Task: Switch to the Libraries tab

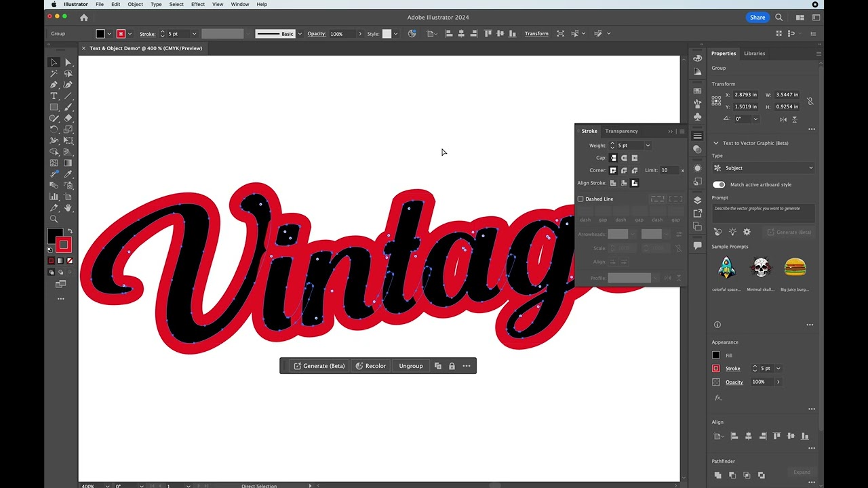Action: point(754,54)
